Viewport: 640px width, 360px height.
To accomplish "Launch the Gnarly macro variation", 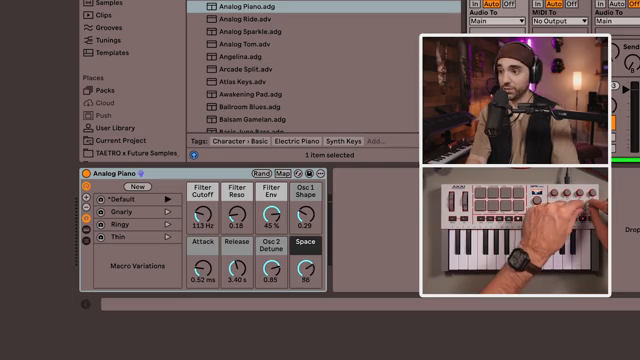I will [x=168, y=212].
